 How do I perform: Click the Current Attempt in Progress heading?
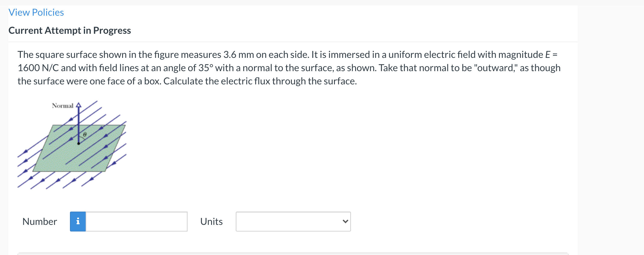tap(70, 30)
